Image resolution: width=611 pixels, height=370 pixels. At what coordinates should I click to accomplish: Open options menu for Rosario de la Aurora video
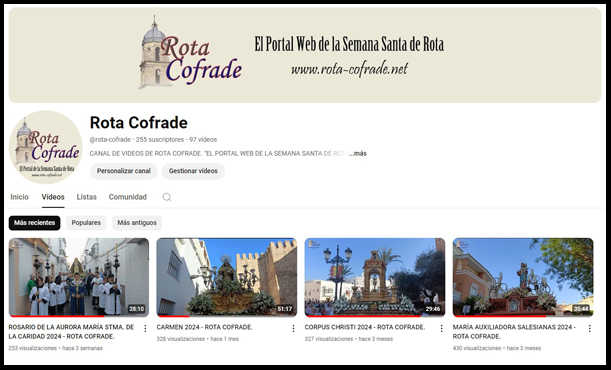[145, 328]
